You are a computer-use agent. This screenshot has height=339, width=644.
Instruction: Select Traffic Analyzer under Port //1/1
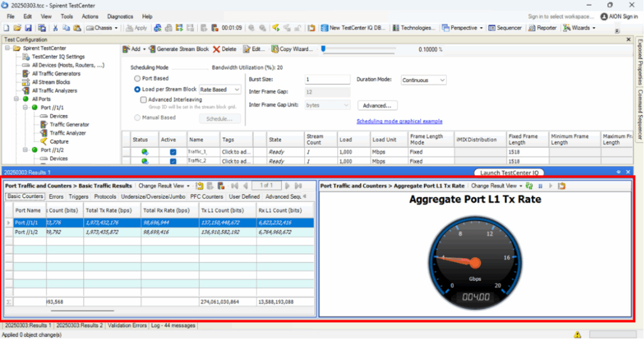click(x=68, y=133)
